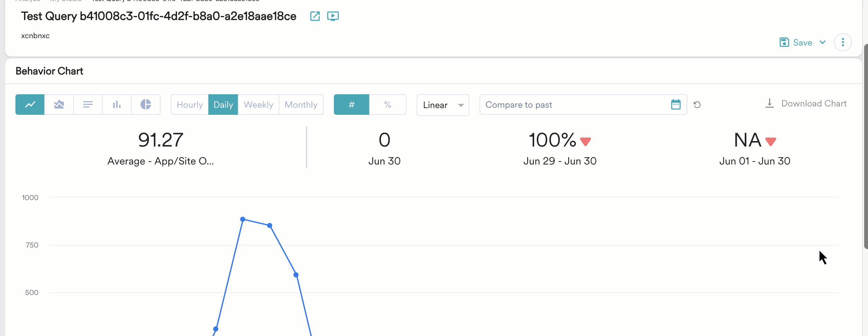Select the line chart view icon

(30, 105)
